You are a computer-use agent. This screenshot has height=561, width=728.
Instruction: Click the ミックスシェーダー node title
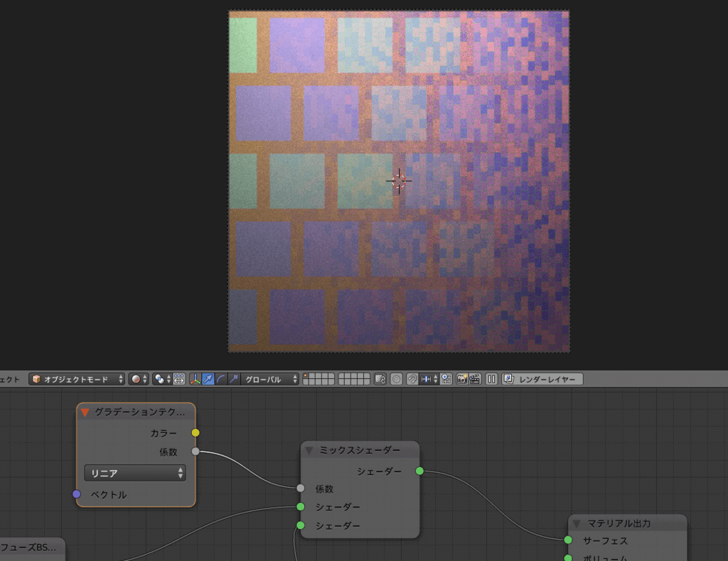[360, 450]
